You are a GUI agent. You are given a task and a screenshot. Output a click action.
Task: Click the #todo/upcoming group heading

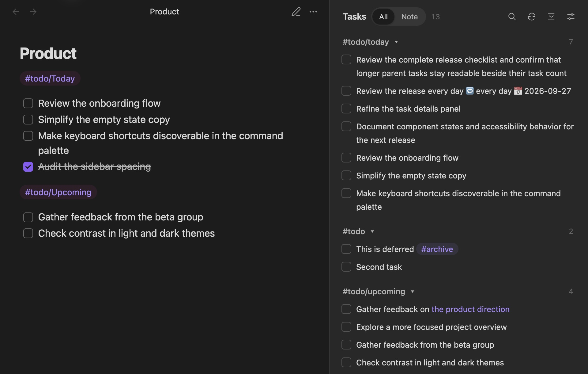tap(374, 292)
